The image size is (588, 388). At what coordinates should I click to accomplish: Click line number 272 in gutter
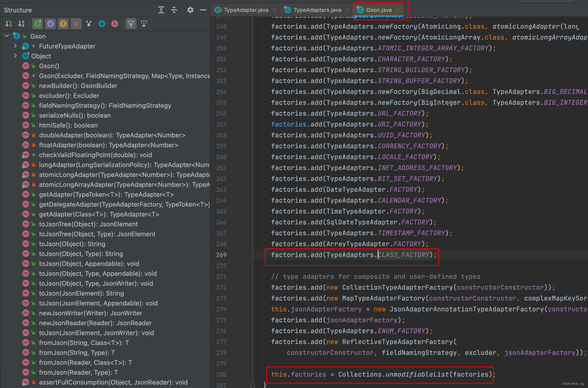[221, 287]
